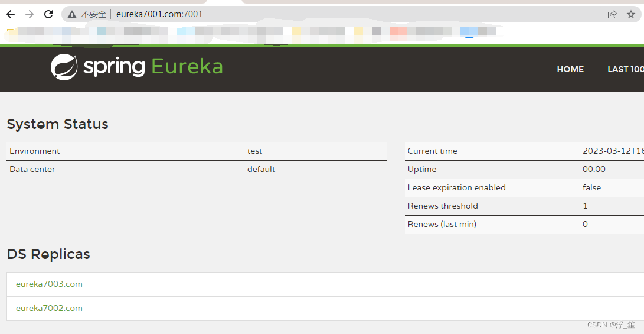Select the Renews threshold value 1
Image resolution: width=644 pixels, height=334 pixels.
[585, 206]
